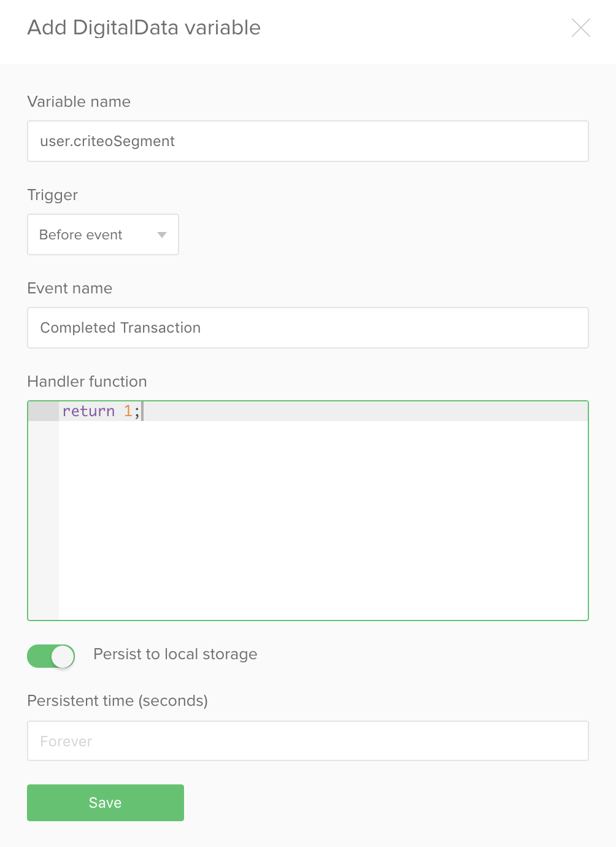Image resolution: width=616 pixels, height=847 pixels.
Task: Click the empty area of the handler editor
Action: tap(323, 520)
